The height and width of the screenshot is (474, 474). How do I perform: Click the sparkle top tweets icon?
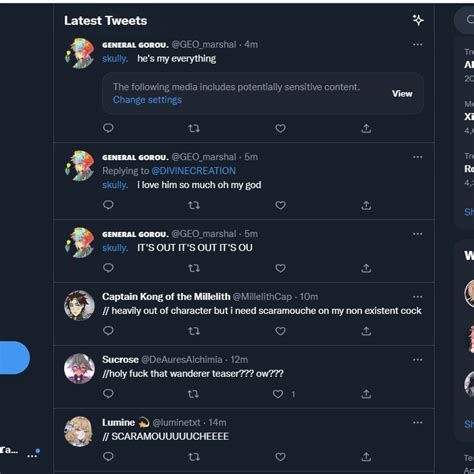[x=418, y=20]
